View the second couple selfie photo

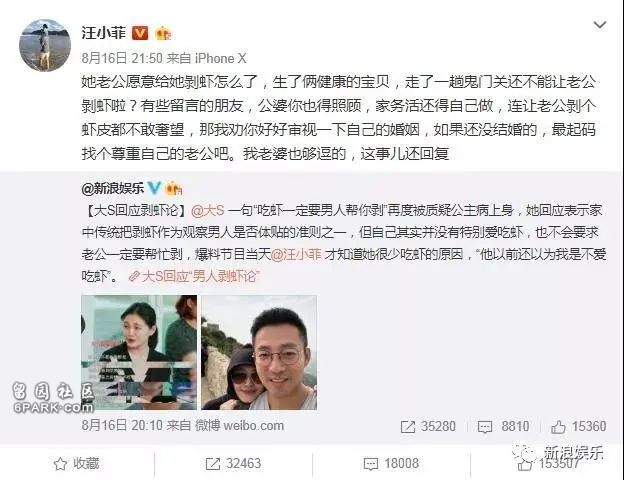(x=259, y=352)
